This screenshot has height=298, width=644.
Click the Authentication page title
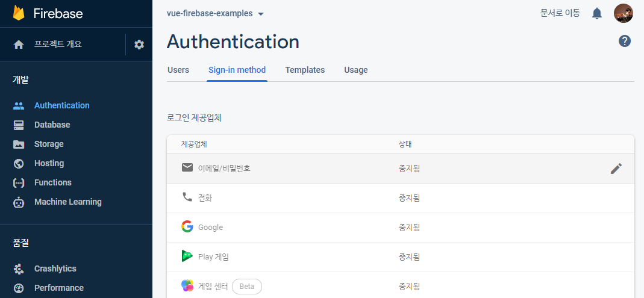click(x=233, y=42)
